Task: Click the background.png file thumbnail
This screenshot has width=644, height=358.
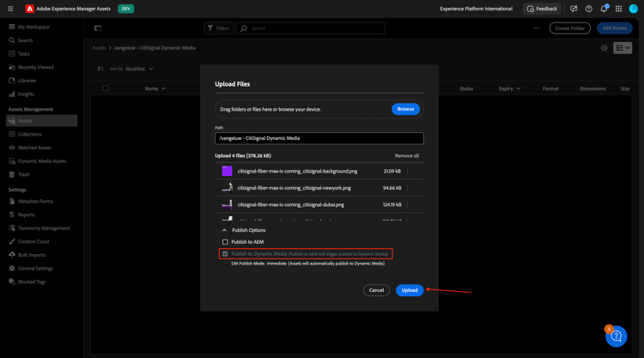Action: click(228, 171)
